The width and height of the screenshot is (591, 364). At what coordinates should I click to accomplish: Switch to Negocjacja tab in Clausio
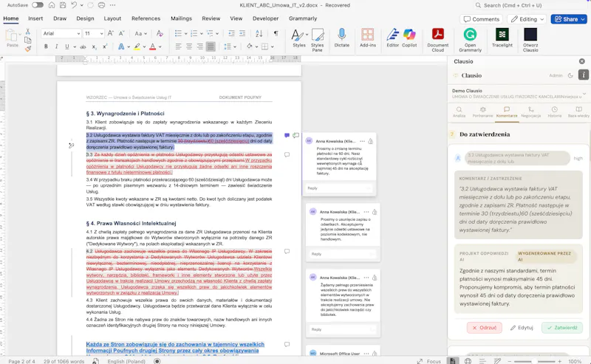pos(530,112)
